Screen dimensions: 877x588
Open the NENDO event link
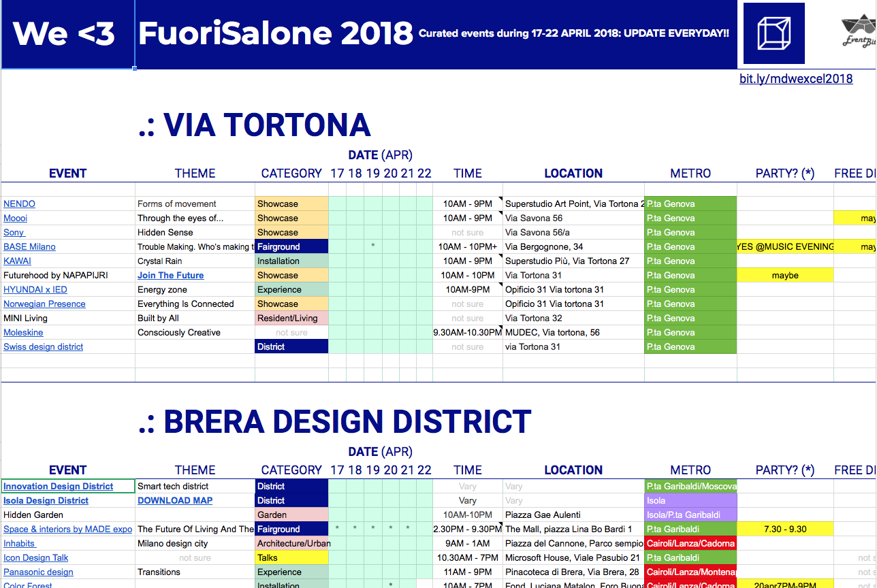tap(19, 203)
